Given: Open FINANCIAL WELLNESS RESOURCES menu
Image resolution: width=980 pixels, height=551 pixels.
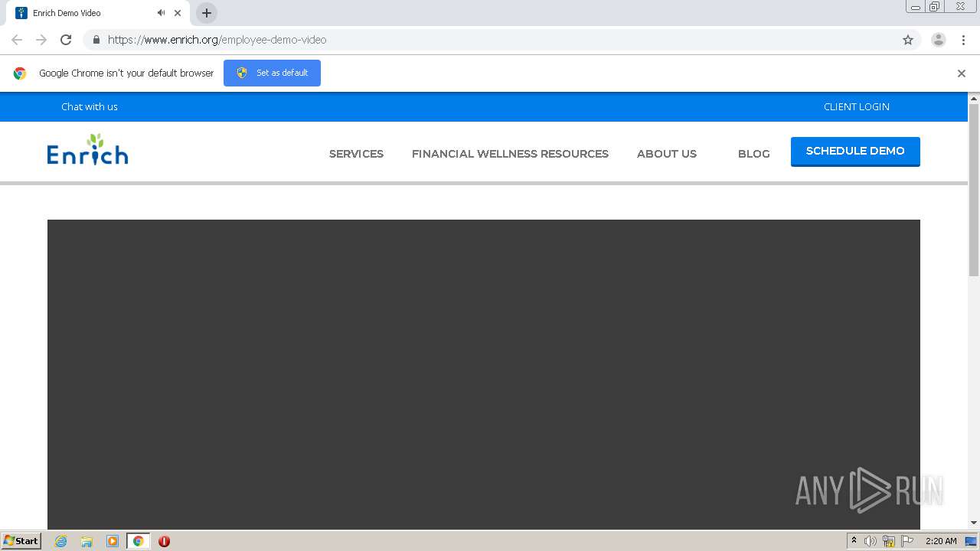Looking at the screenshot, I should click(x=510, y=154).
